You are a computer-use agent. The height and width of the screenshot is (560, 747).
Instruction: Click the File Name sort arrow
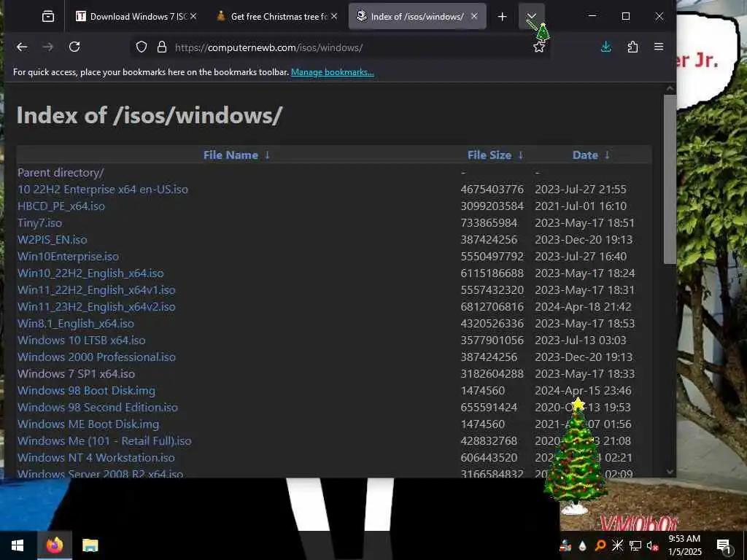point(267,155)
